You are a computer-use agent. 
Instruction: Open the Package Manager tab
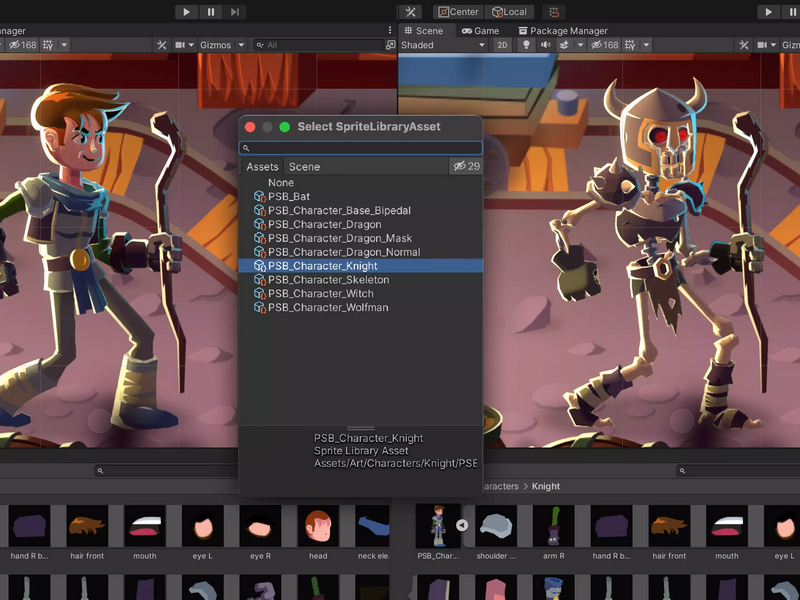563,31
